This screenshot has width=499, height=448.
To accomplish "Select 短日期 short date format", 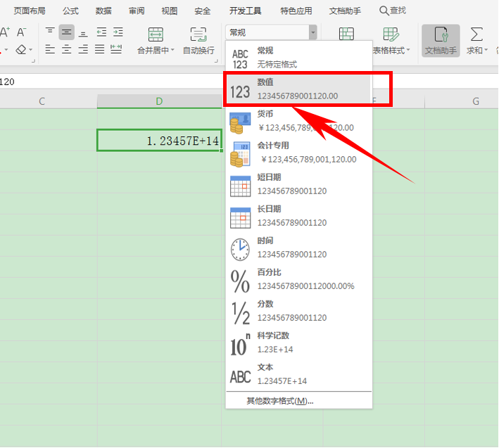I will coord(299,184).
